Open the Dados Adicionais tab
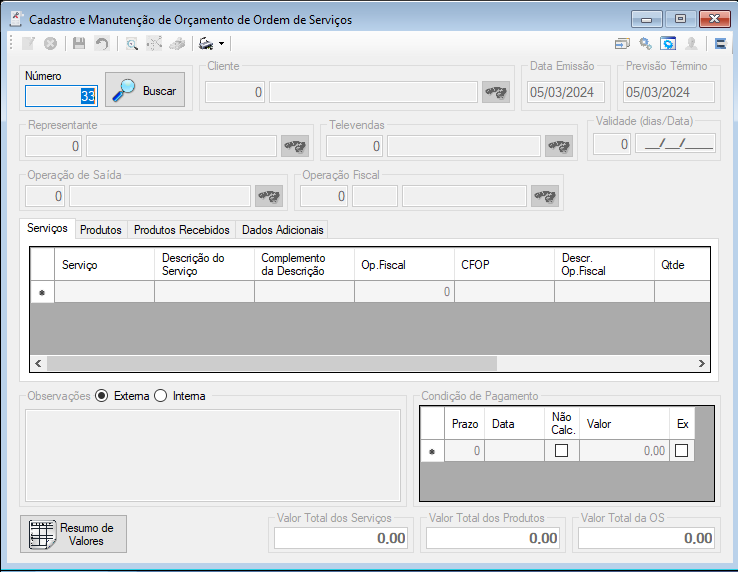 [x=282, y=230]
